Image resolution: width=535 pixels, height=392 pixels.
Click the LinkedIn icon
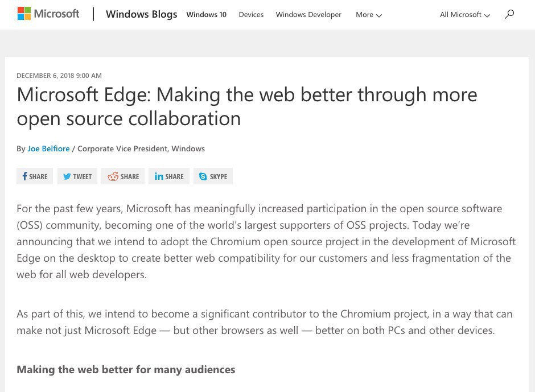159,176
